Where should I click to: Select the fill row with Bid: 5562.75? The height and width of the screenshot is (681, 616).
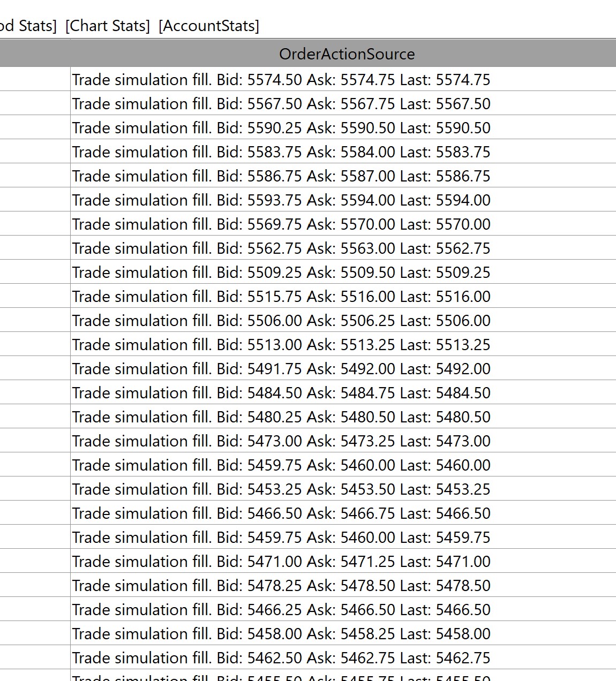pos(281,248)
